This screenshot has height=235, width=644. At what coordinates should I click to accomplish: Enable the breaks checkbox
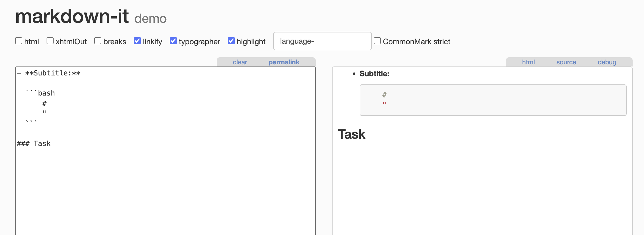[98, 41]
